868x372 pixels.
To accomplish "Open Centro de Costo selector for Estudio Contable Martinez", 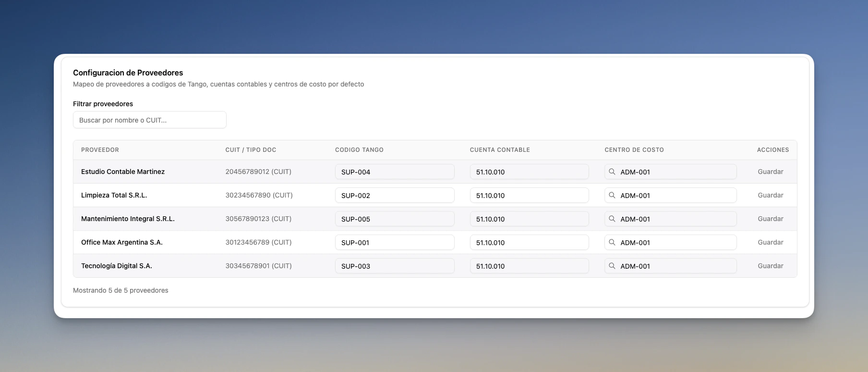I will pos(671,172).
